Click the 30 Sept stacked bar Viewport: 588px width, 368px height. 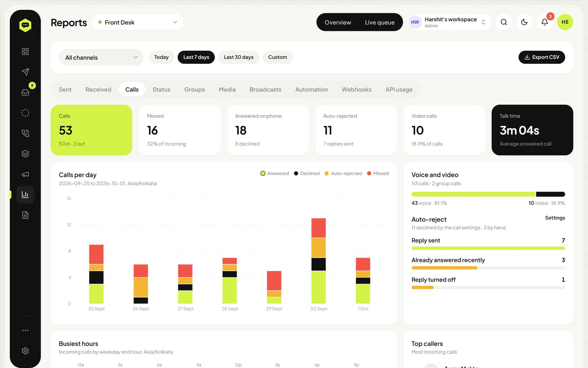click(318, 261)
